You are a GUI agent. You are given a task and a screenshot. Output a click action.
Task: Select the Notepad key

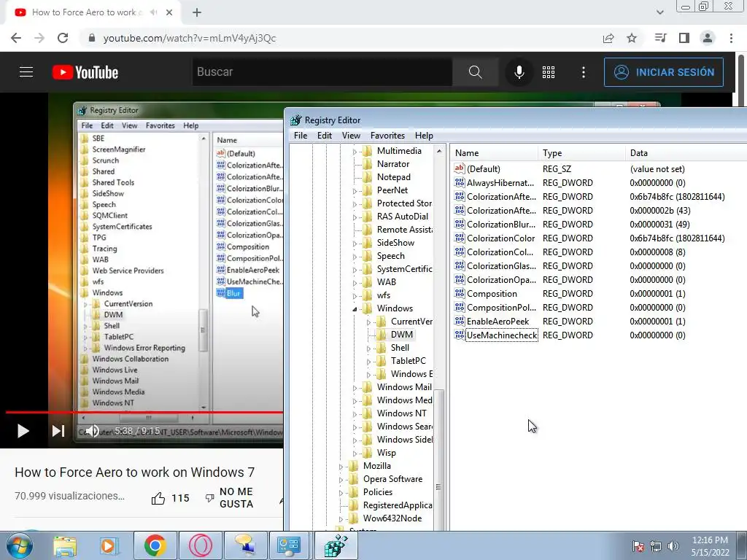pyautogui.click(x=393, y=177)
